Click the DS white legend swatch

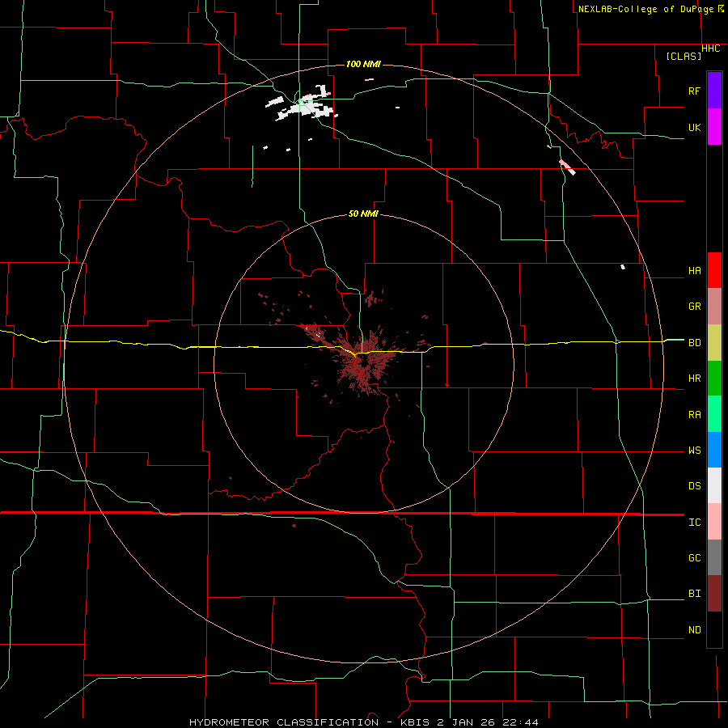tap(714, 485)
